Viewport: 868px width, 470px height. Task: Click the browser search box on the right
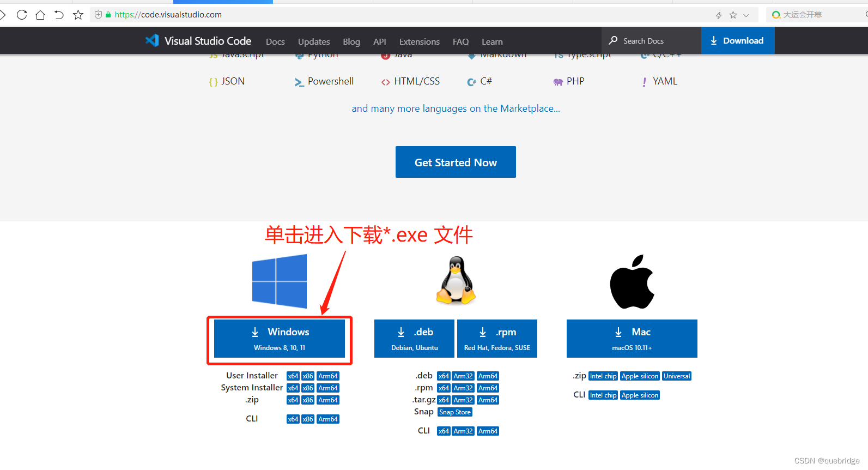click(x=817, y=15)
